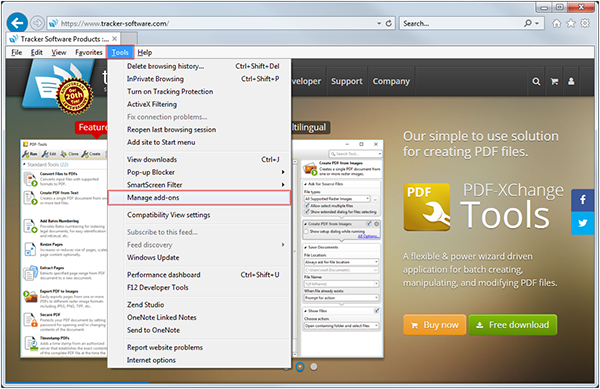Expand the SmartScreen Filter submenu

click(x=283, y=185)
